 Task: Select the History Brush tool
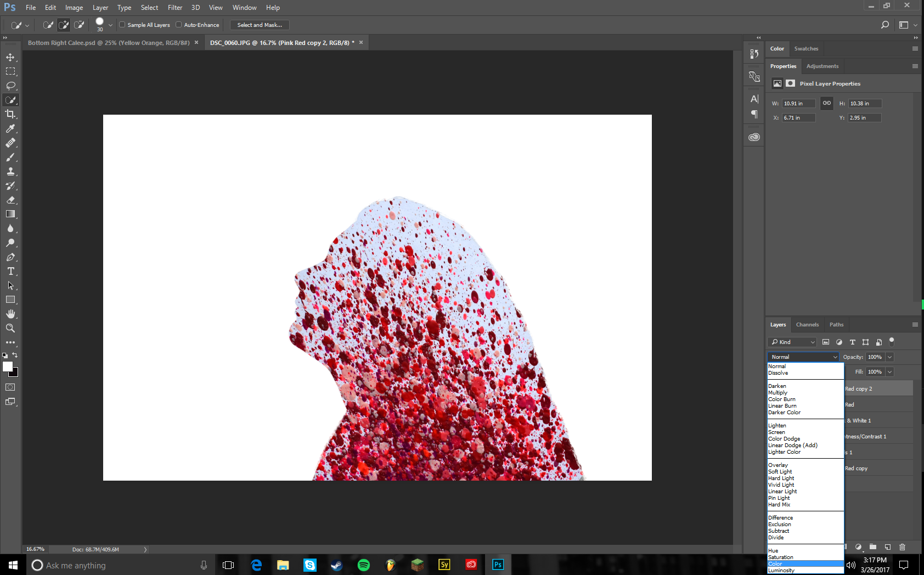[x=10, y=185]
